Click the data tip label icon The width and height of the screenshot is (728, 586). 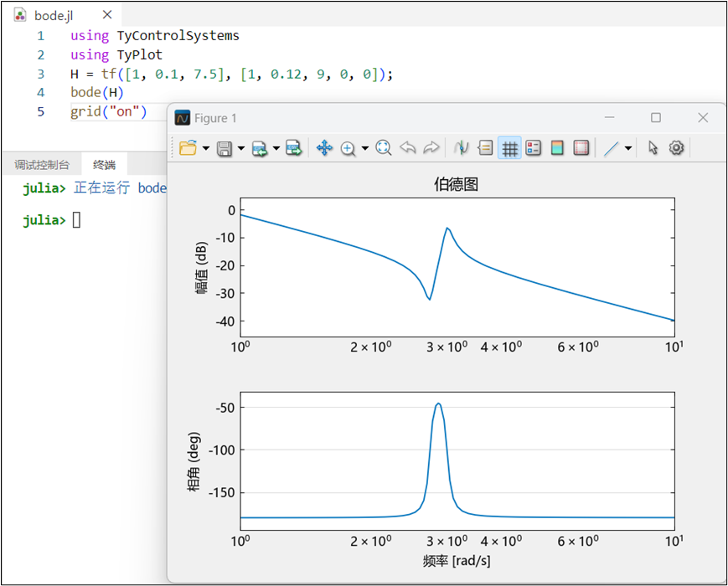[x=485, y=148]
